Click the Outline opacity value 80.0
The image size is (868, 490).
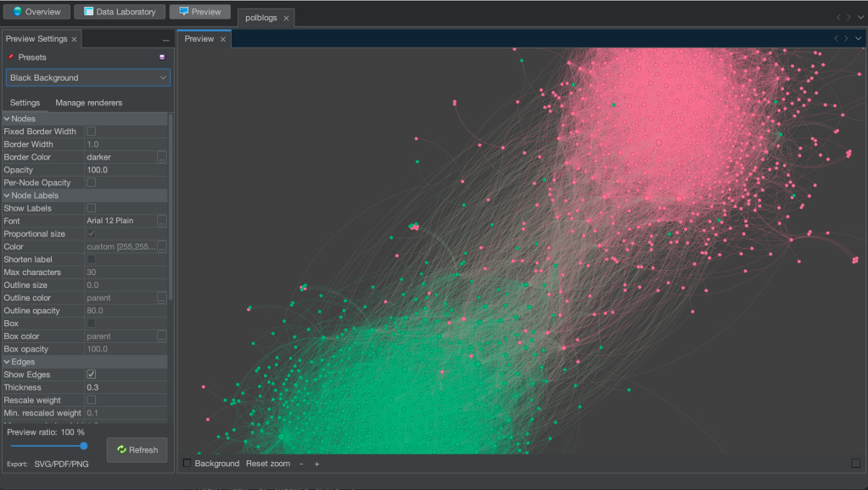tap(126, 311)
